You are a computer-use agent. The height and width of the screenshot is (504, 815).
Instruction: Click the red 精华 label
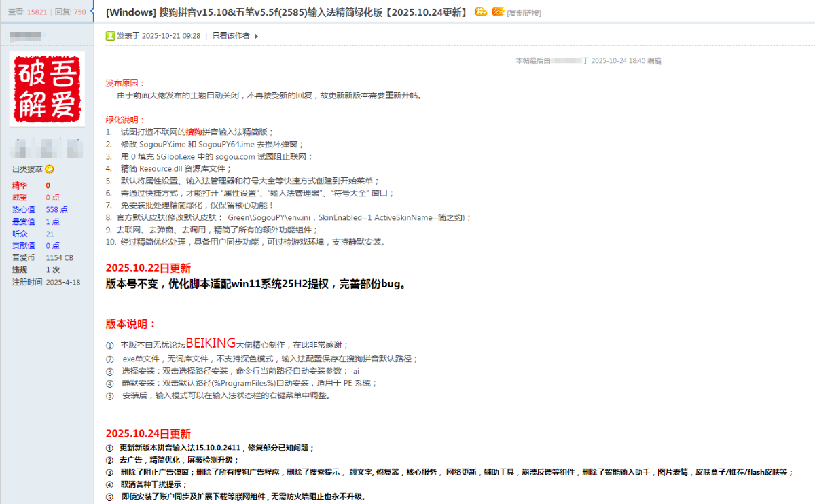tap(20, 185)
